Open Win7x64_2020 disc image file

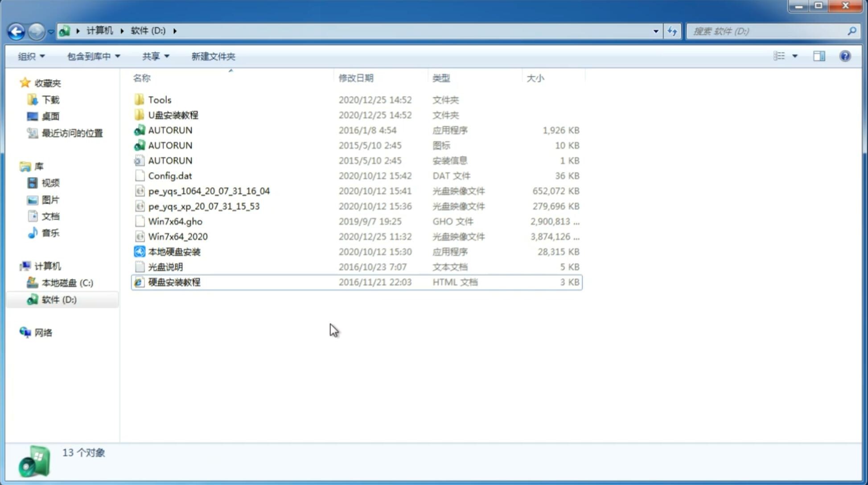pos(177,237)
